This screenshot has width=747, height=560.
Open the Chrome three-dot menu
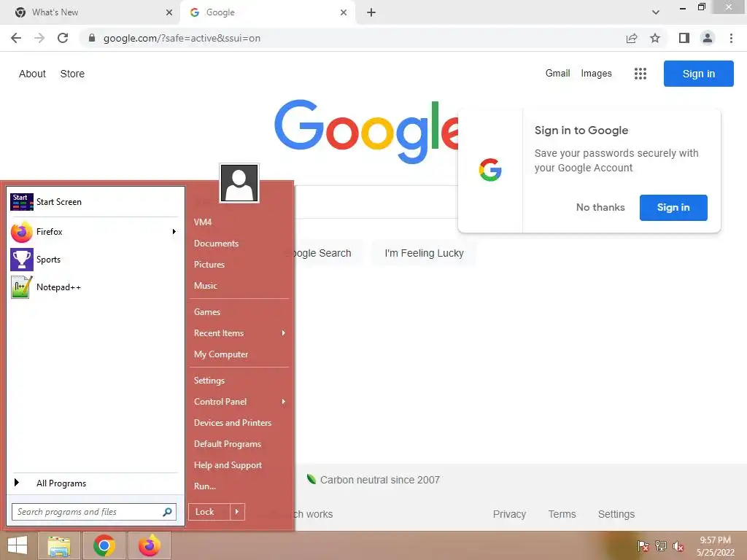731,38
